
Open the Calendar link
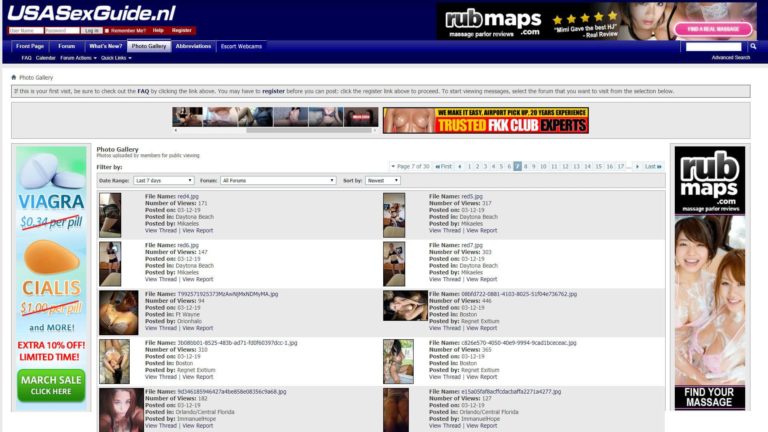46,58
